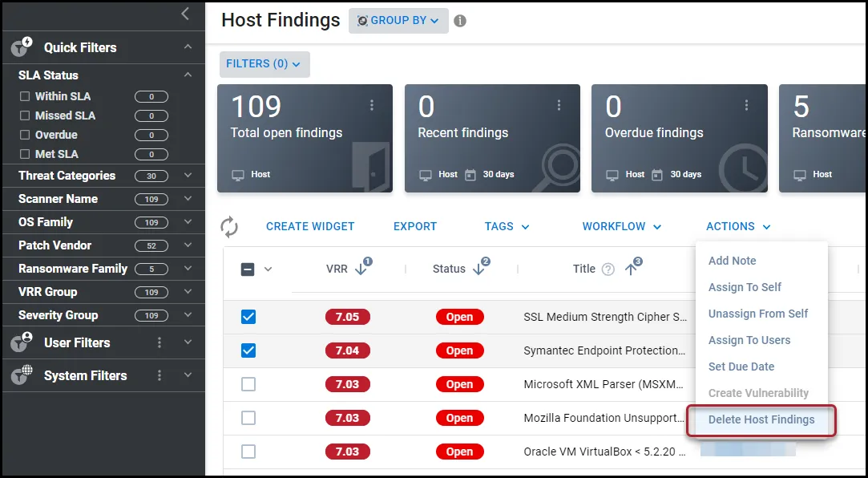This screenshot has height=478, width=868.
Task: Click Export
Action: 415,226
